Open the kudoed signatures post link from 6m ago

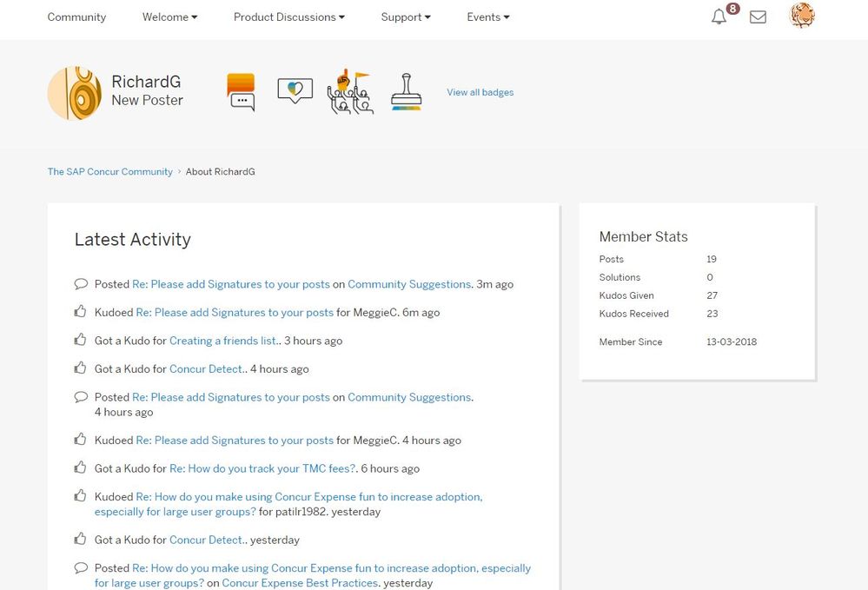(x=235, y=312)
